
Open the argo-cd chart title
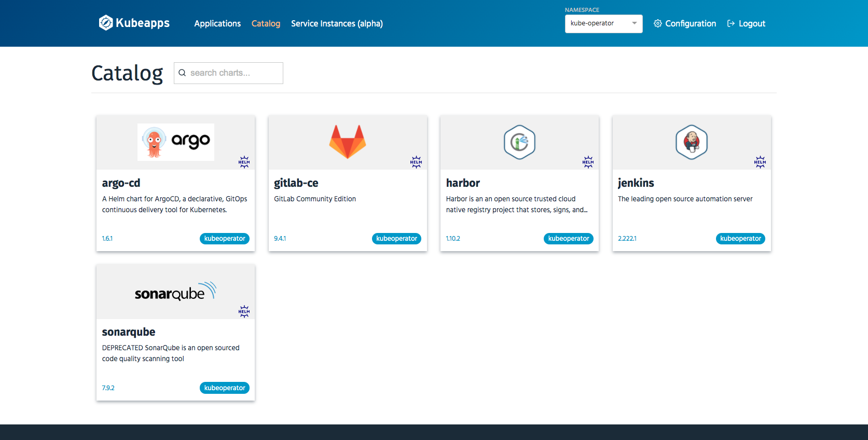[x=121, y=183]
